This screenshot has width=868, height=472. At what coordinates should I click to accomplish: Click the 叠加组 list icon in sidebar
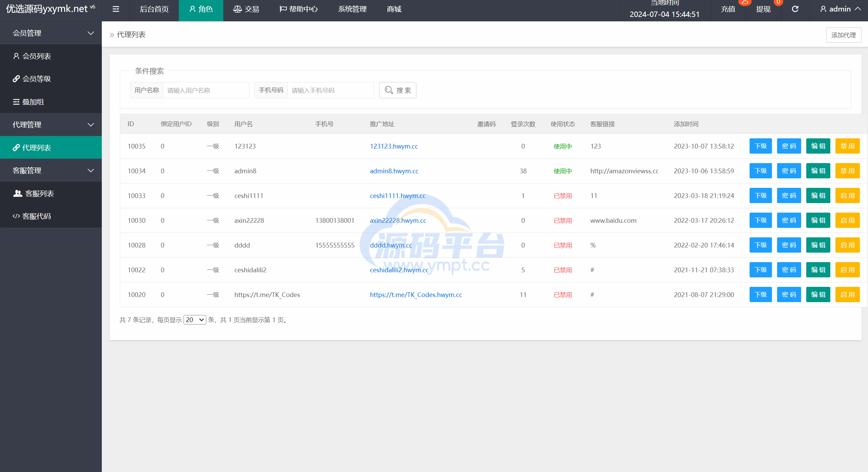(16, 102)
